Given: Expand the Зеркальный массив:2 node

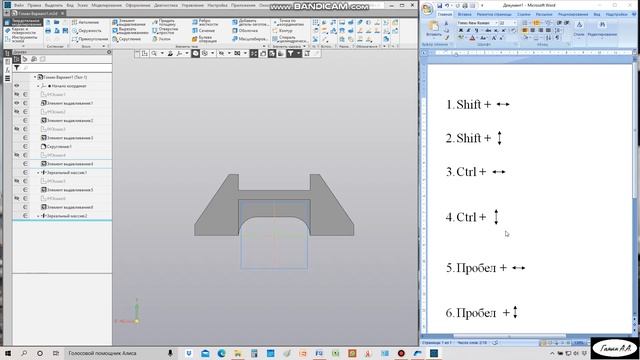Looking at the screenshot, I should pos(38,216).
